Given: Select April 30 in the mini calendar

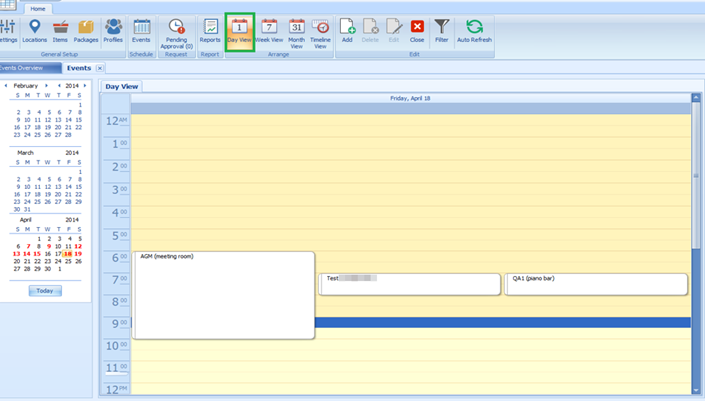Looking at the screenshot, I should pyautogui.click(x=48, y=268).
